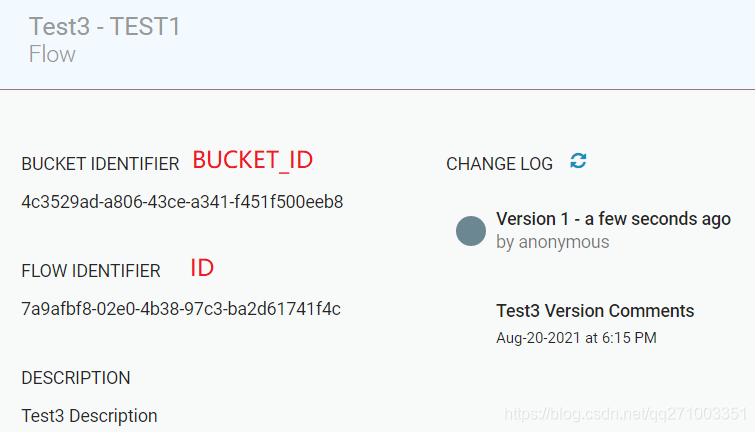Select the Test3 Description text
Screen dimensions: 755x432
click(x=89, y=416)
